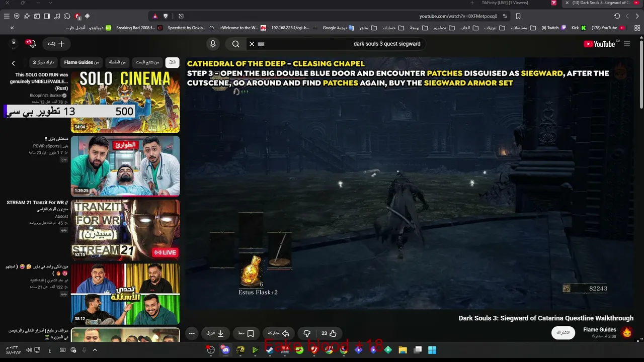Open the Google Translate bookmark

click(339, 28)
